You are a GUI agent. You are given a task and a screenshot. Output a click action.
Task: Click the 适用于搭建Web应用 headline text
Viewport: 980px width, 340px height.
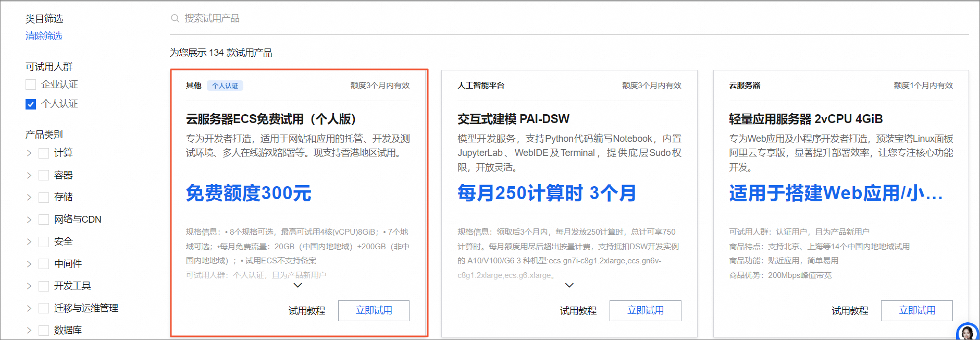click(836, 193)
